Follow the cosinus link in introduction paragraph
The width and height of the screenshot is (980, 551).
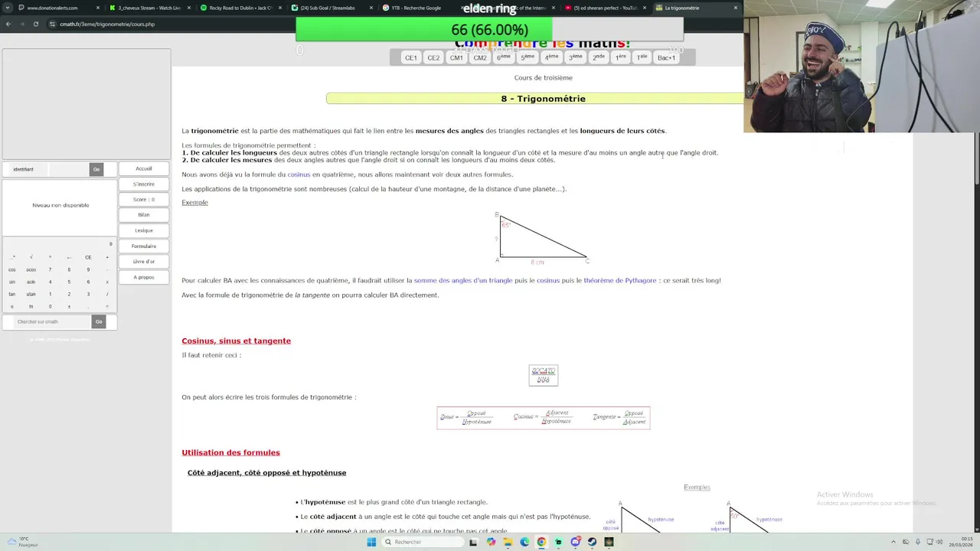click(299, 174)
